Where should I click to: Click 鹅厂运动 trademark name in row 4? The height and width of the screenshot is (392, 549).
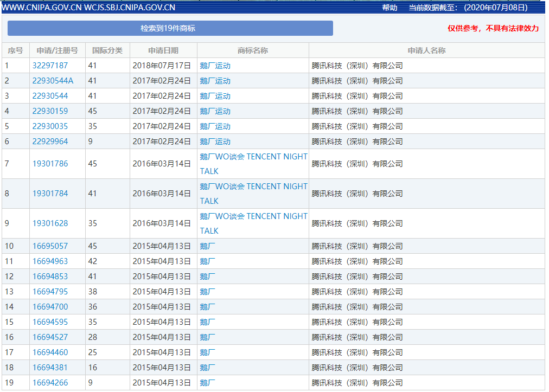click(215, 111)
